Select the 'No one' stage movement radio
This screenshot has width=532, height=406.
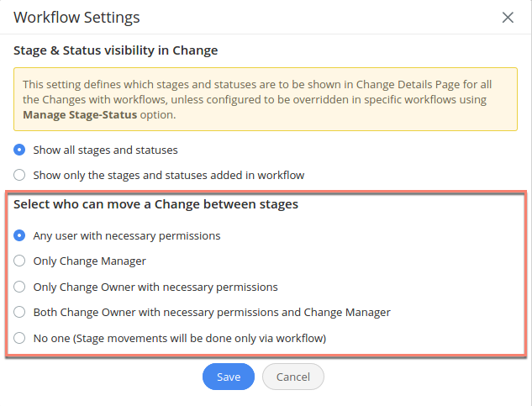point(19,338)
